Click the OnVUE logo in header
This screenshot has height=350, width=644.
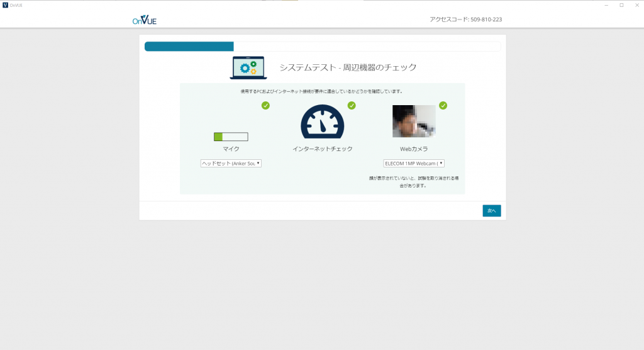[x=144, y=20]
